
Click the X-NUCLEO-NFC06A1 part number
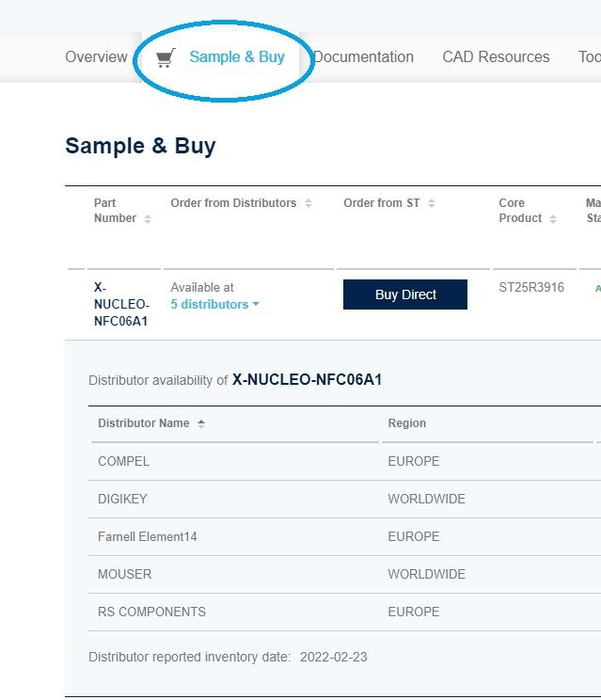pos(121,304)
